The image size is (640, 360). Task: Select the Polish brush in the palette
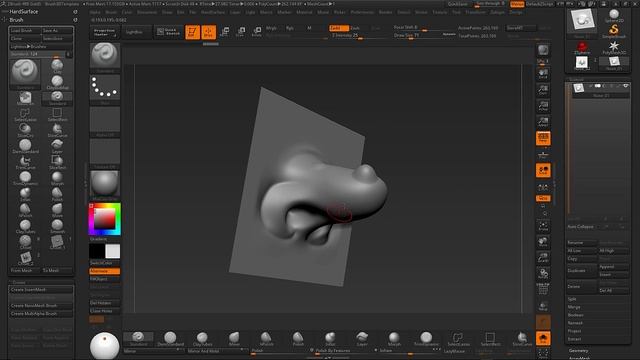(x=57, y=194)
